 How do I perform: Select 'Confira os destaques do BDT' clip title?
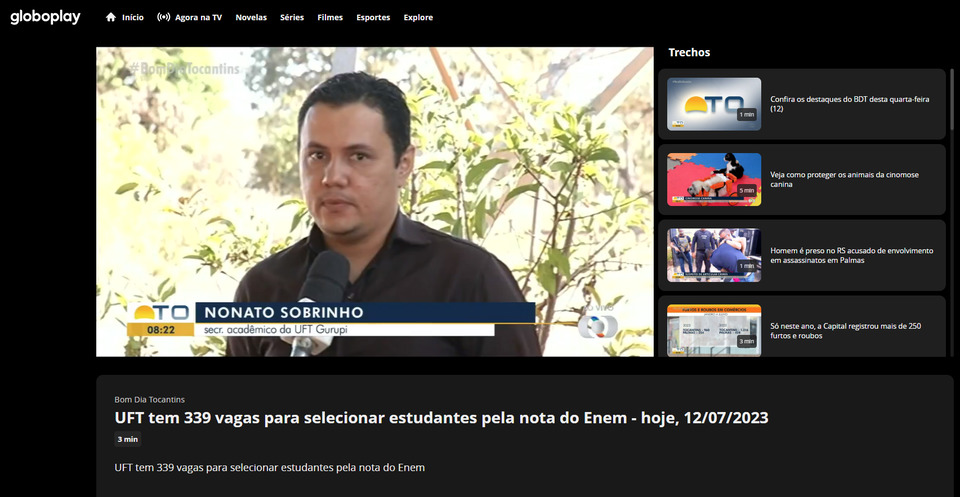[850, 104]
